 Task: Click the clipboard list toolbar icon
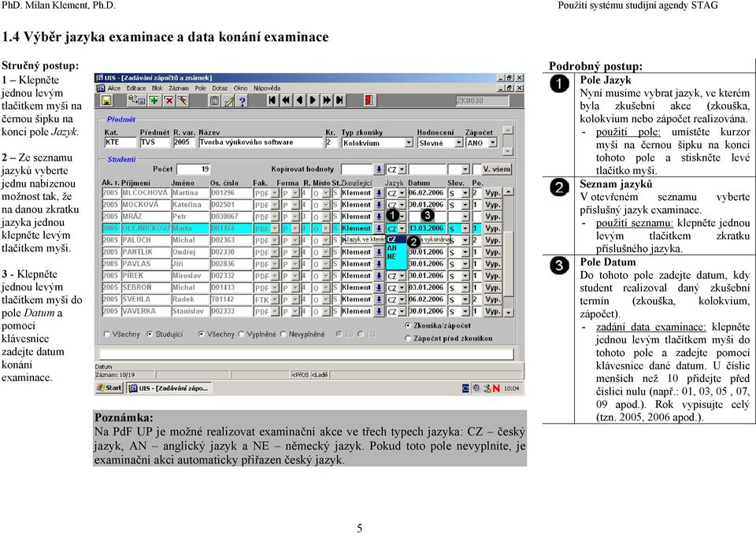[x=214, y=100]
